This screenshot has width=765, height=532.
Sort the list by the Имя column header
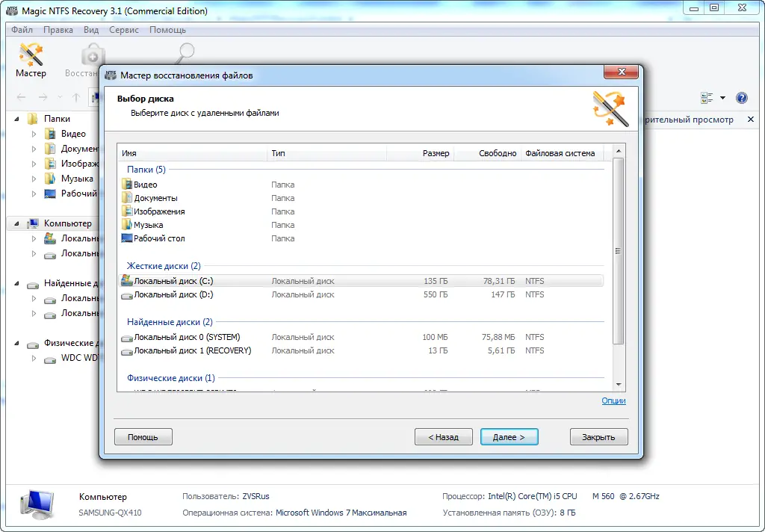point(193,153)
